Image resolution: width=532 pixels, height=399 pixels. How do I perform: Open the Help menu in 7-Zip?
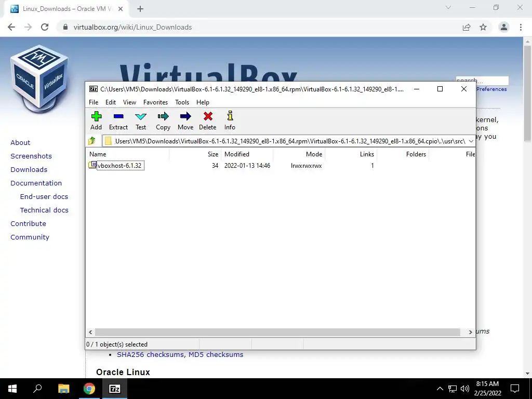(x=203, y=102)
